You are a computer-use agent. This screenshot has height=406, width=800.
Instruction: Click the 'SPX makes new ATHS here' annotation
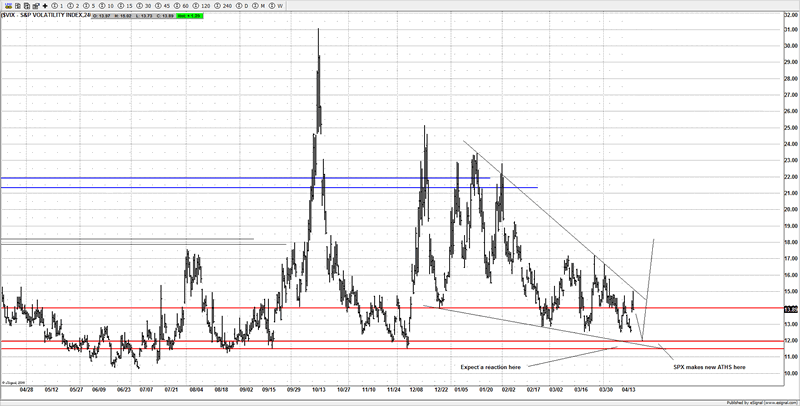pyautogui.click(x=709, y=367)
